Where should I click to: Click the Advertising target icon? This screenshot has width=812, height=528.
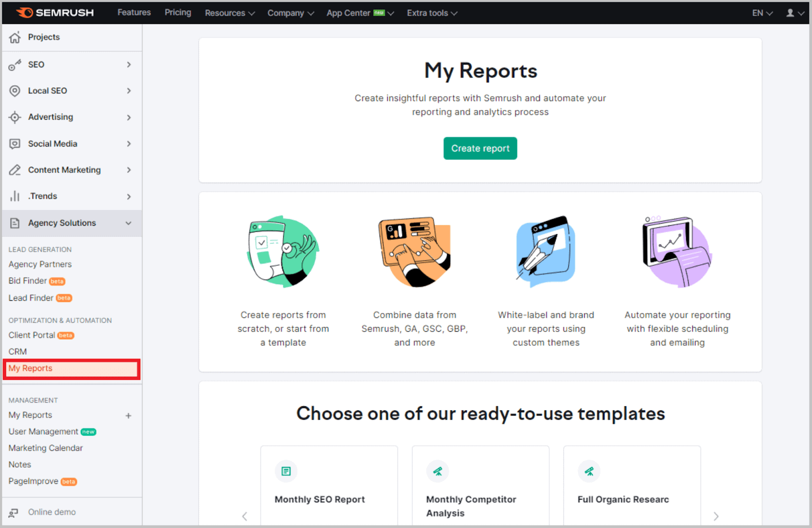click(15, 117)
